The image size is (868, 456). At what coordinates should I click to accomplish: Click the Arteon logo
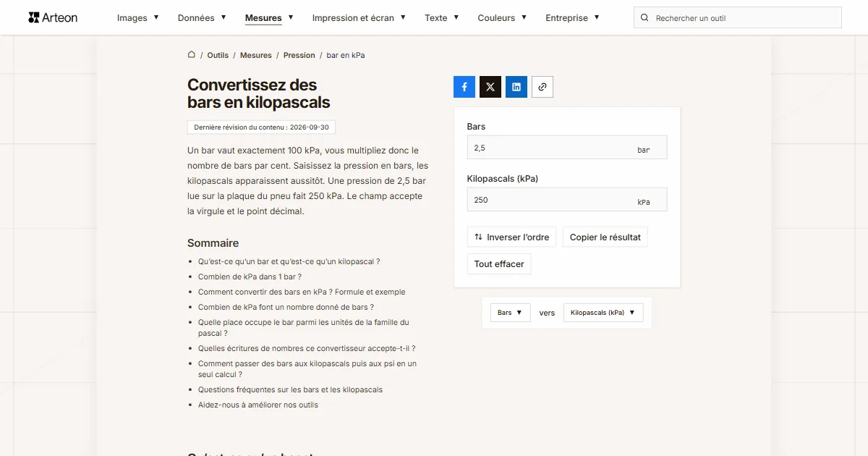click(53, 17)
